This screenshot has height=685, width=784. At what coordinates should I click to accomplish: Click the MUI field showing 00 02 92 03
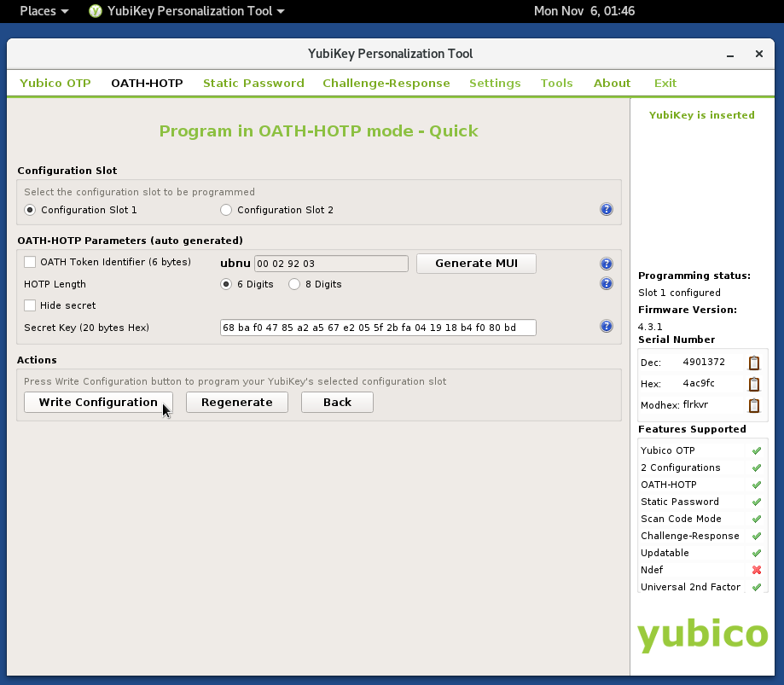pyautogui.click(x=331, y=264)
